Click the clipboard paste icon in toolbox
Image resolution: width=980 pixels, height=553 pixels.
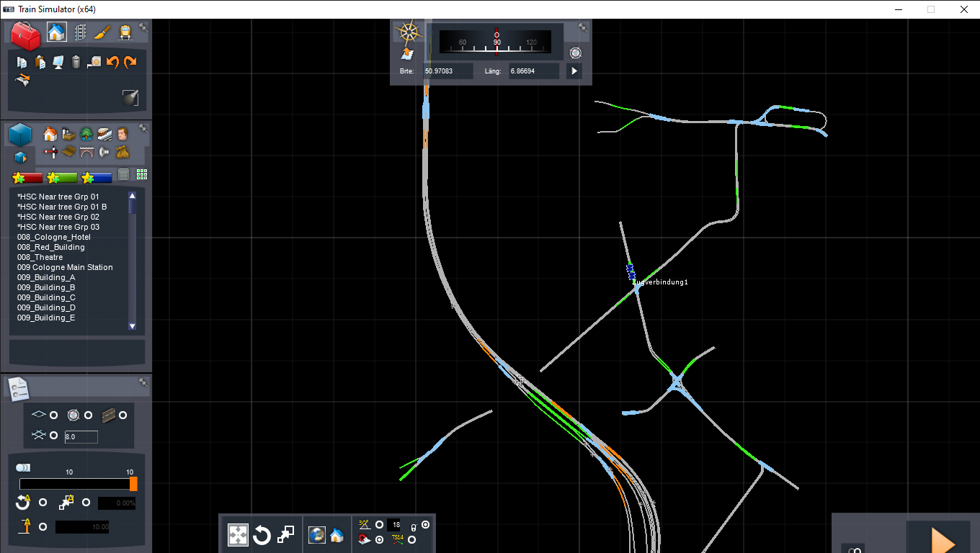pos(40,63)
